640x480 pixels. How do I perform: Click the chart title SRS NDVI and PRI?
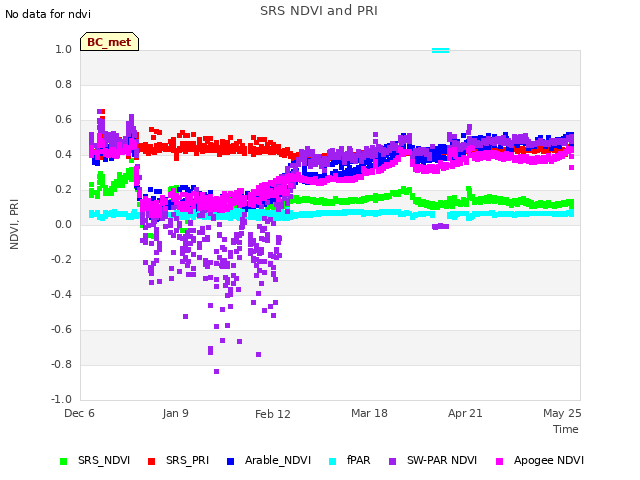click(x=319, y=11)
